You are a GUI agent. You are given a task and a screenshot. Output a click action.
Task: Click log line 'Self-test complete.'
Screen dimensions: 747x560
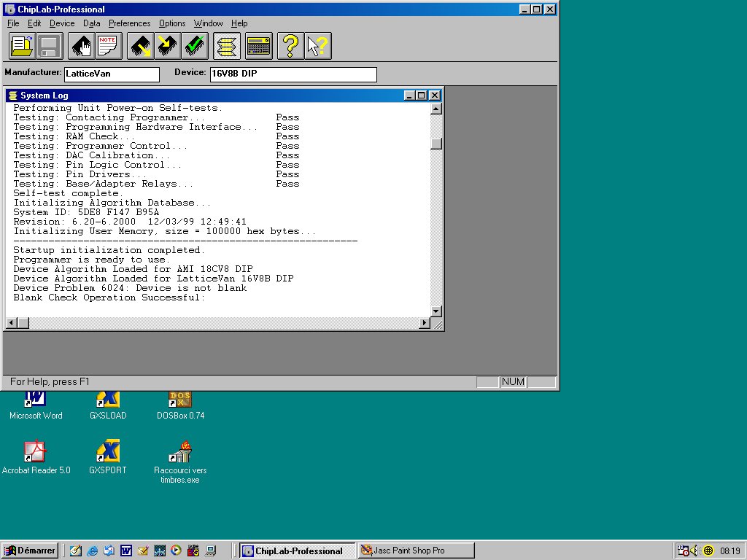coord(68,193)
